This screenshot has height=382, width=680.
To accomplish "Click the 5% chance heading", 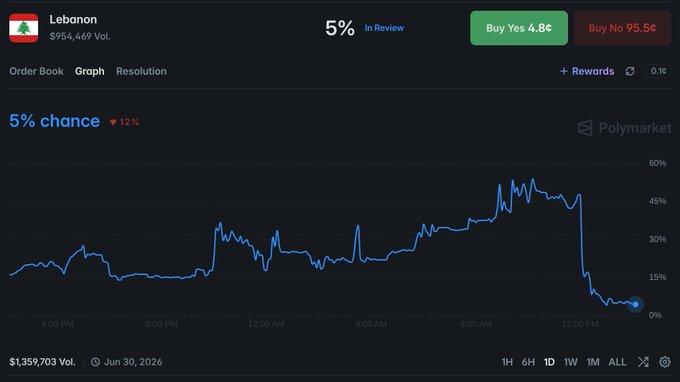I will point(55,121).
